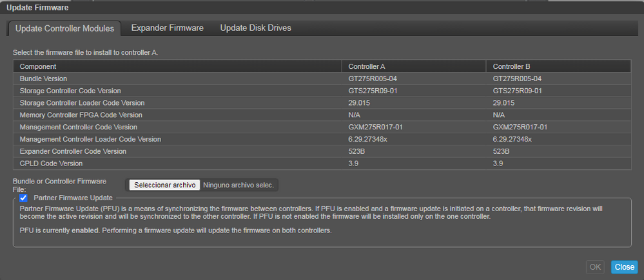Select Controller A bundle value GT275R005-04
This screenshot has height=280, width=644.
373,79
